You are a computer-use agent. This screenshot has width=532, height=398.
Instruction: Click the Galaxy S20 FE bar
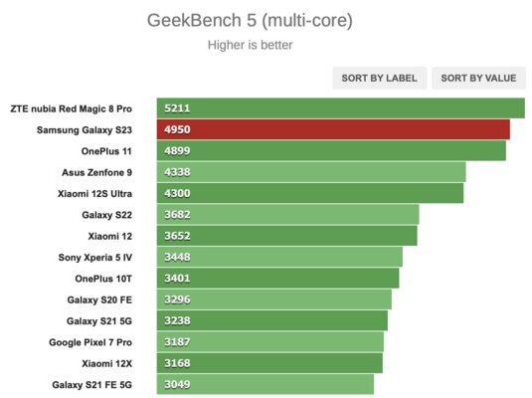click(x=274, y=299)
